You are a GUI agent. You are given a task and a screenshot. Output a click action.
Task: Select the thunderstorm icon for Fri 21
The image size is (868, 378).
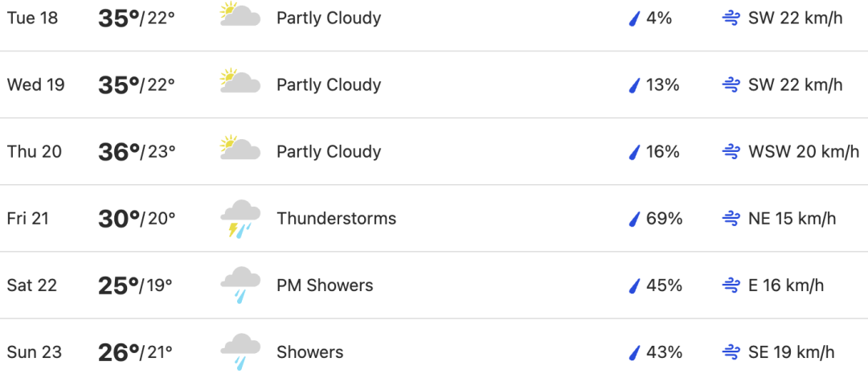pos(240,219)
